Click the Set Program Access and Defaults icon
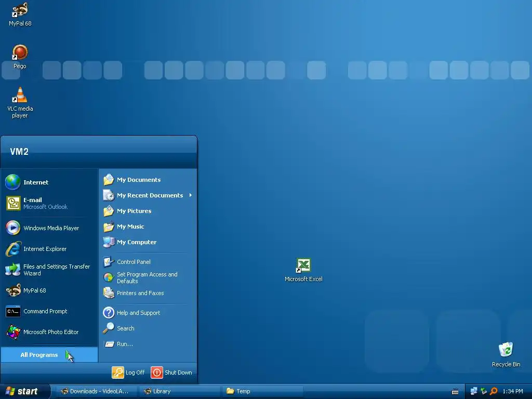The width and height of the screenshot is (532, 399). tap(109, 277)
